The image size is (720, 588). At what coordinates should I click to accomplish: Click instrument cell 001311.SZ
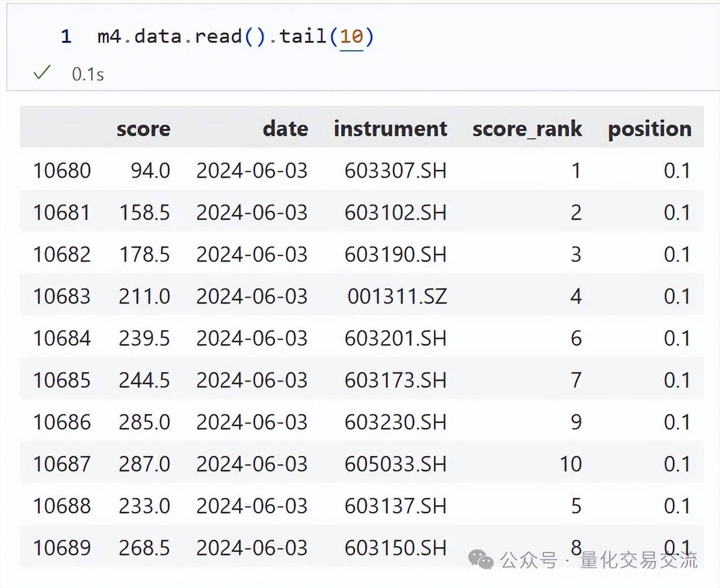397,296
